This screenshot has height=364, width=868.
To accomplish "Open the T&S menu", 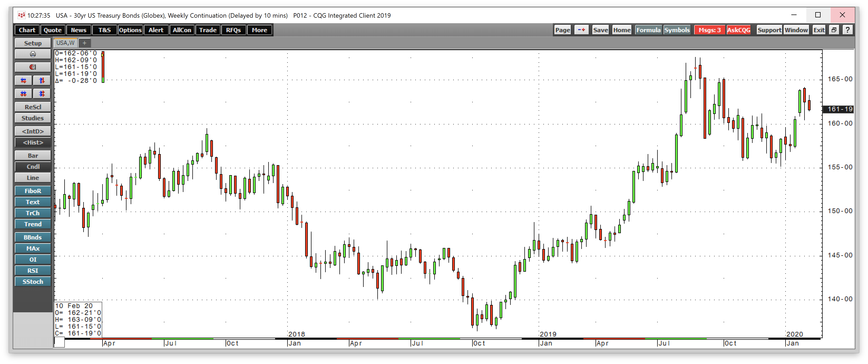I will point(104,30).
